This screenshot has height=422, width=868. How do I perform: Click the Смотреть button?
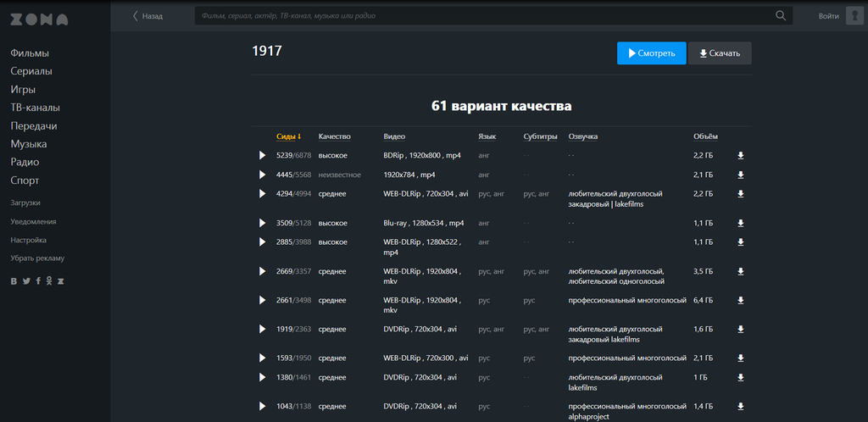(652, 53)
